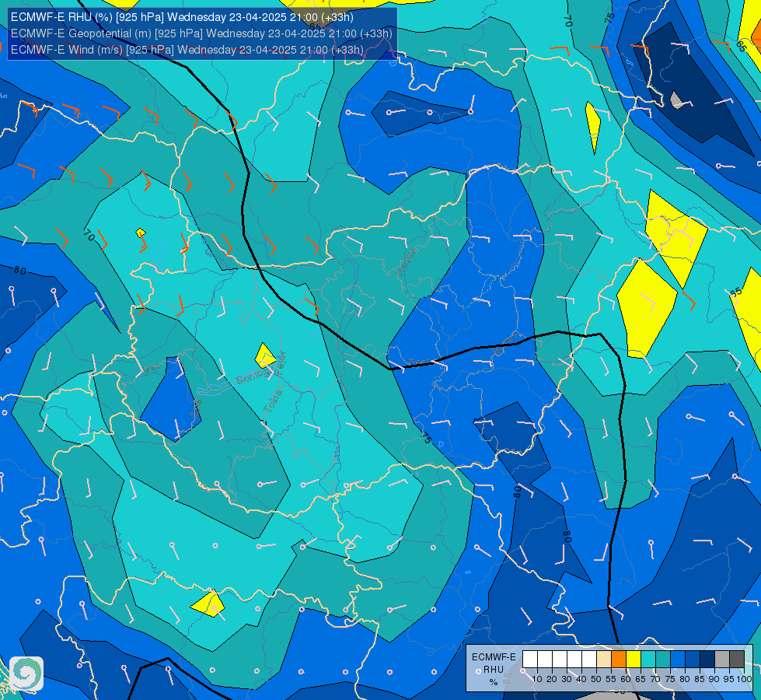Click the 'Tolna' region label on the map

click(x=272, y=401)
